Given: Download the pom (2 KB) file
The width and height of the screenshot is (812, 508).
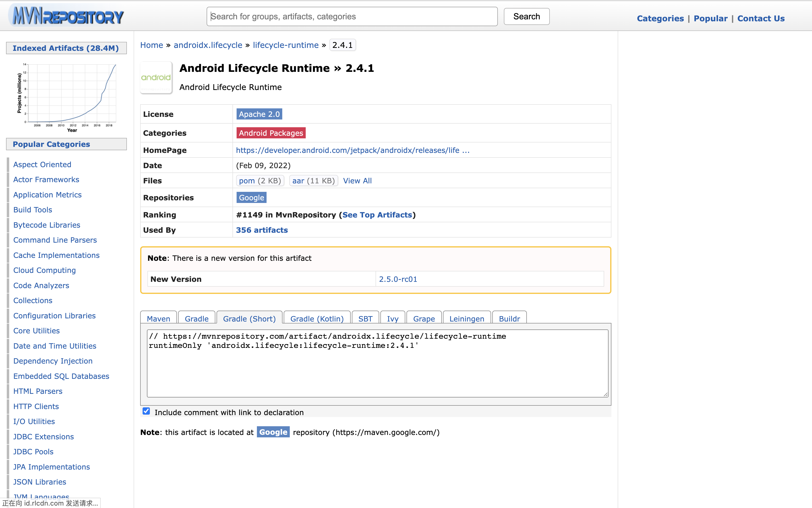Looking at the screenshot, I should [260, 181].
